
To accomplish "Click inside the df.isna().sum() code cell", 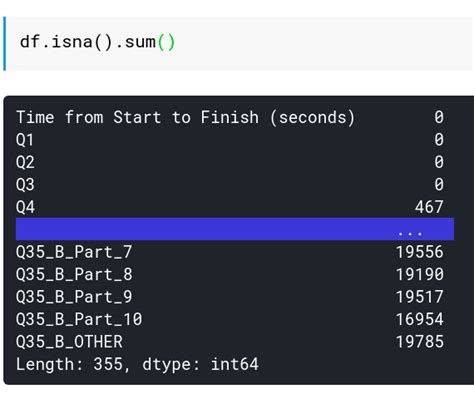I will [239, 44].
